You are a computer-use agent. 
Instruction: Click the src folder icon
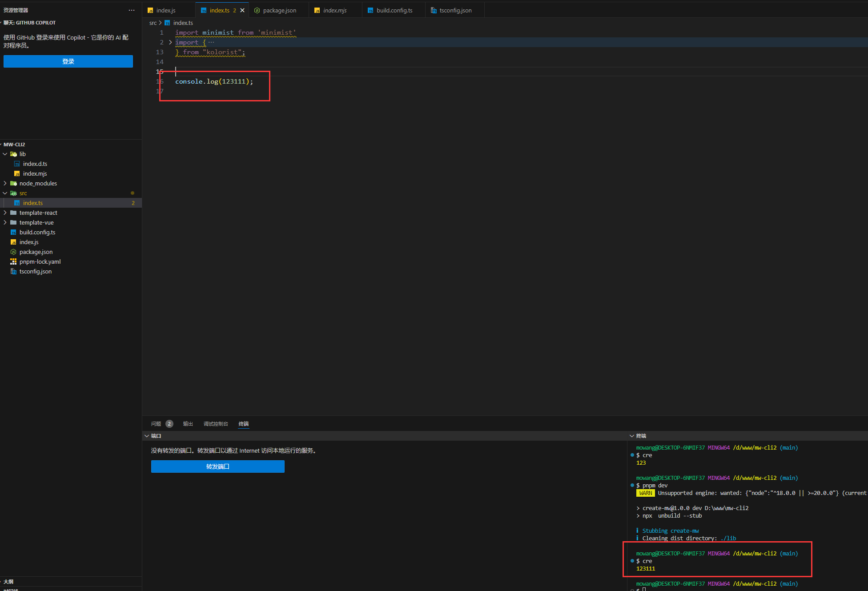point(13,193)
